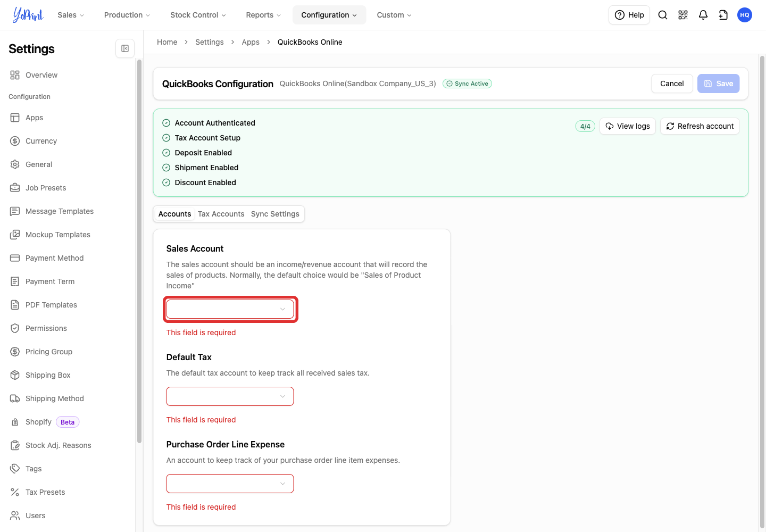Go to Home breadcrumb

click(167, 42)
